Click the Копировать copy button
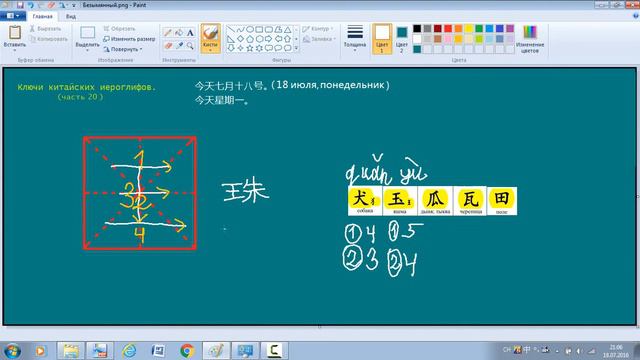Screen dimensions: 640x360 point(49,39)
